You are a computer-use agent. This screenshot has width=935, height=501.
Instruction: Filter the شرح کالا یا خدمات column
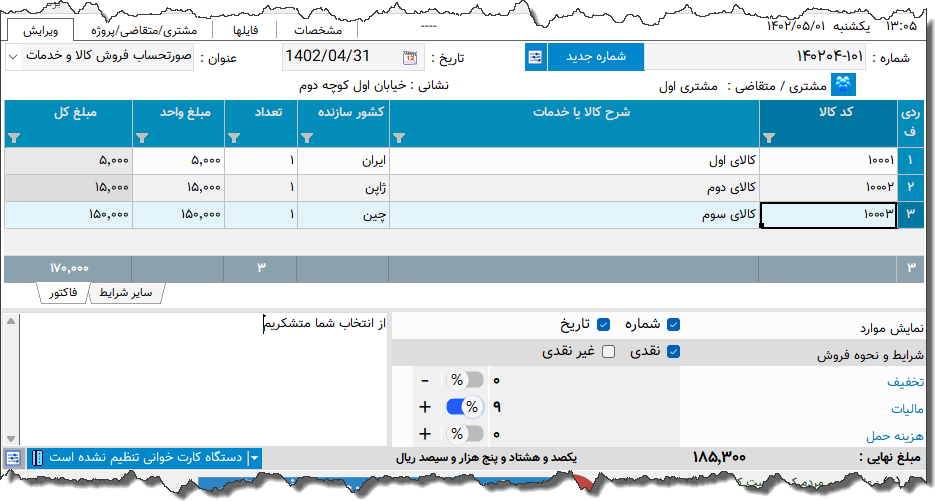click(x=399, y=138)
